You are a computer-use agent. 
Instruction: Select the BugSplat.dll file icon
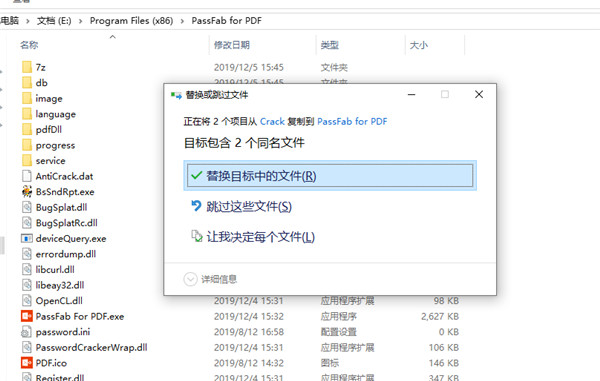click(x=27, y=207)
